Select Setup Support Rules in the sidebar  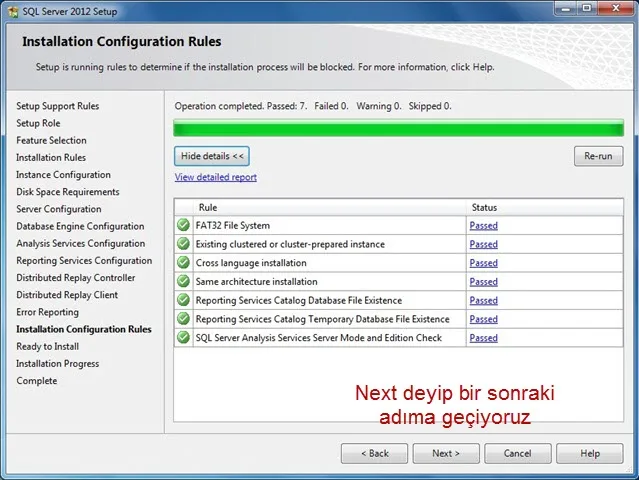[x=57, y=106]
